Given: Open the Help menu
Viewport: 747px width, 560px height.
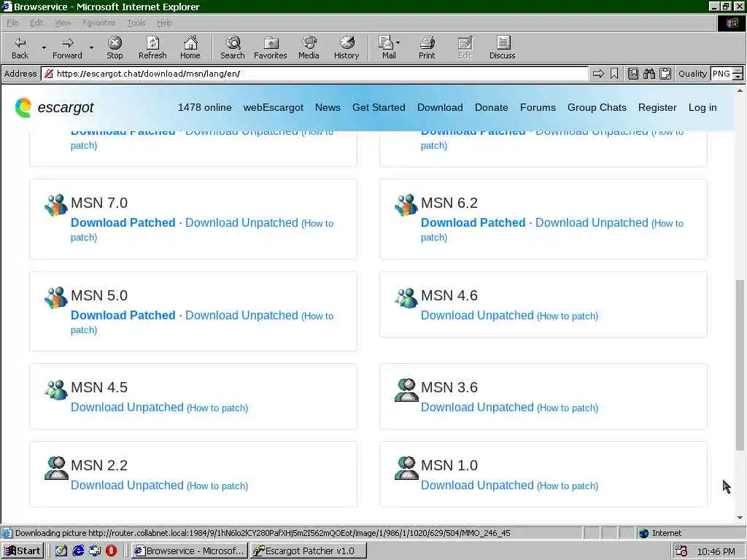Looking at the screenshot, I should pyautogui.click(x=164, y=23).
